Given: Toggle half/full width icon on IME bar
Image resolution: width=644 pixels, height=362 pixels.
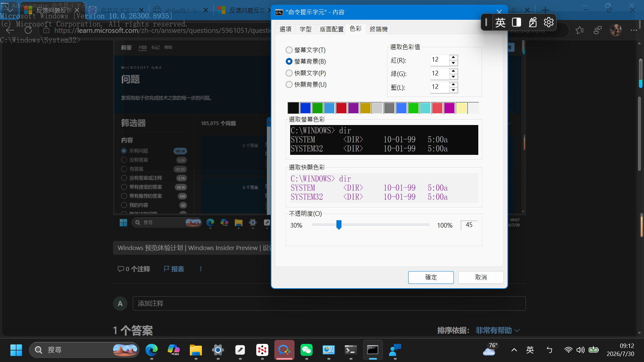Looking at the screenshot, I should tap(516, 22).
